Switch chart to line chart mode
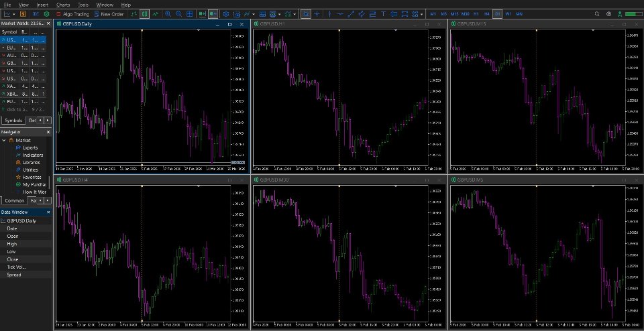This screenshot has height=331, width=644. coord(155,14)
